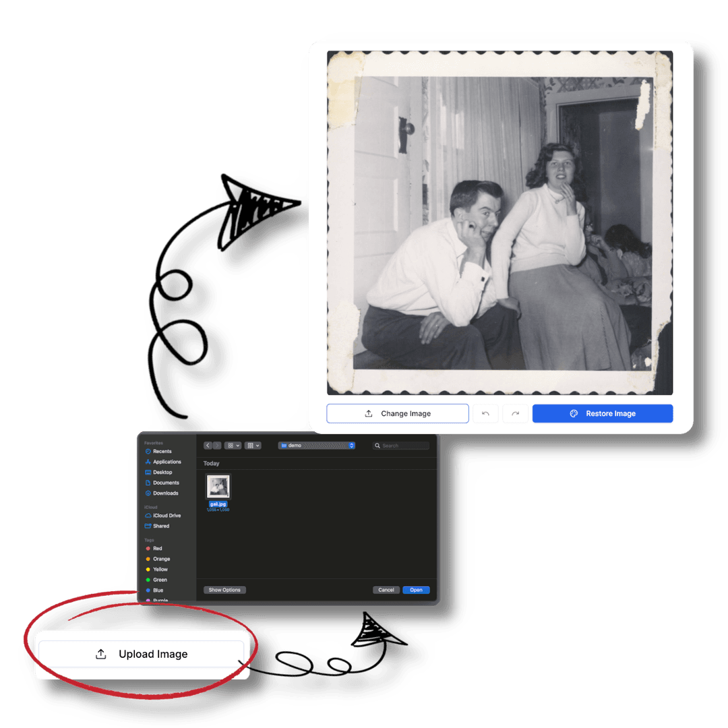Click the undo arrow icon
This screenshot has height=728, width=728.
coord(485,413)
